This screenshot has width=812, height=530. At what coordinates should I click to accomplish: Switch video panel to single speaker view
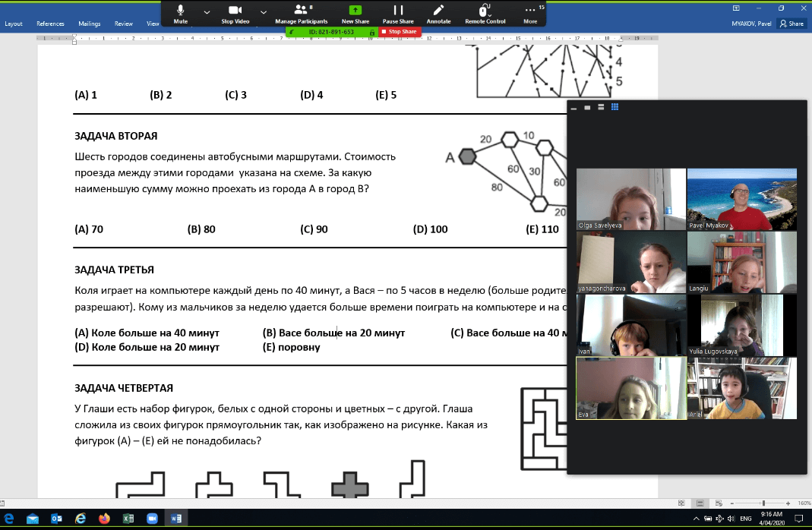587,107
